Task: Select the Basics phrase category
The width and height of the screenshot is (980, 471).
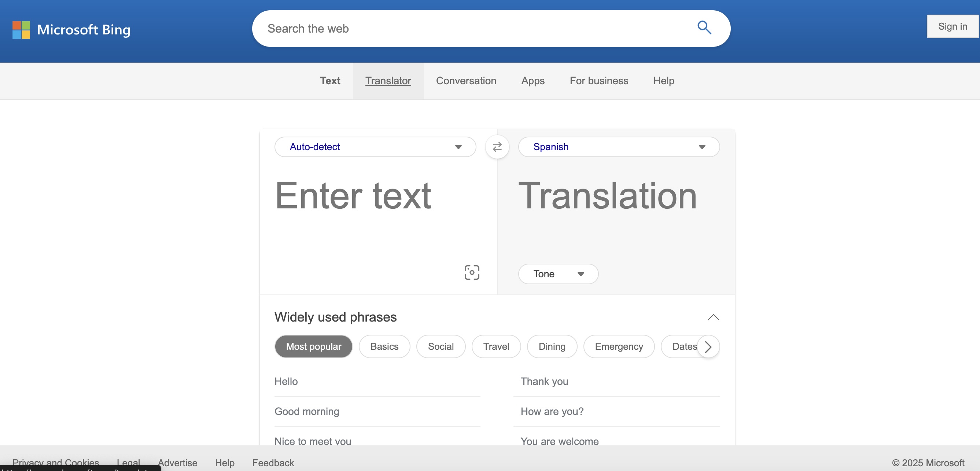Action: pos(384,346)
